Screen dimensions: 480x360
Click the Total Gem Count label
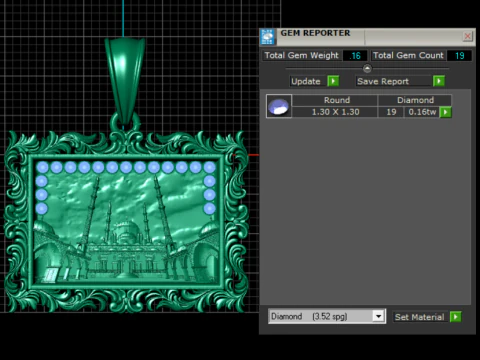pyautogui.click(x=408, y=56)
